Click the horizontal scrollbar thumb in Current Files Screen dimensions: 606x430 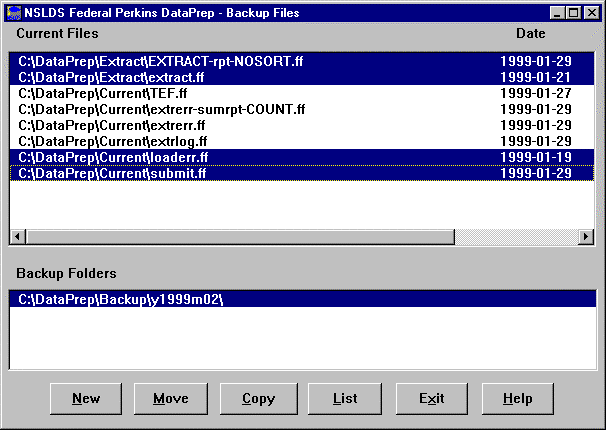(240, 236)
